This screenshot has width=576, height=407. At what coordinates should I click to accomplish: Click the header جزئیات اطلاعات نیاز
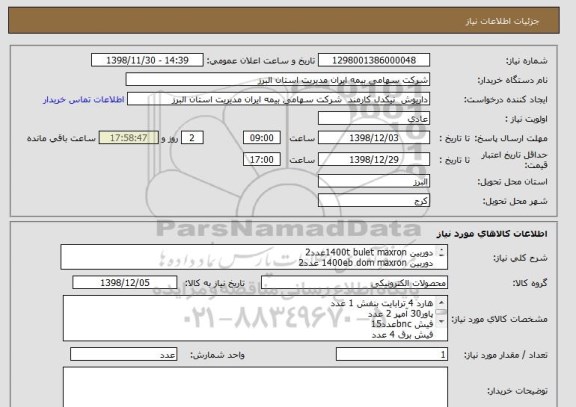click(502, 21)
